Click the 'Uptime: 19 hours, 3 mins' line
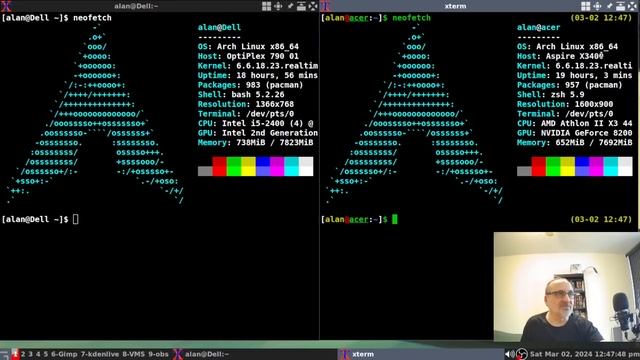The image size is (640, 360). pyautogui.click(x=574, y=76)
